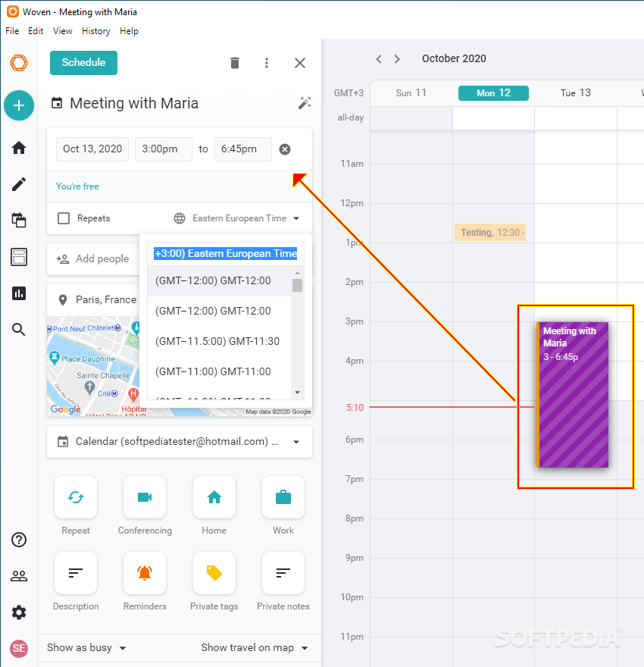Open more options three-dot menu

coord(267,63)
